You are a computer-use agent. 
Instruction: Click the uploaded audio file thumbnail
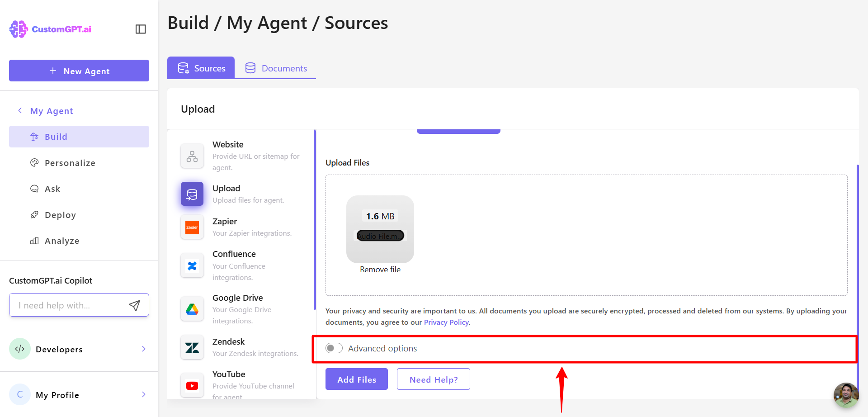point(380,229)
